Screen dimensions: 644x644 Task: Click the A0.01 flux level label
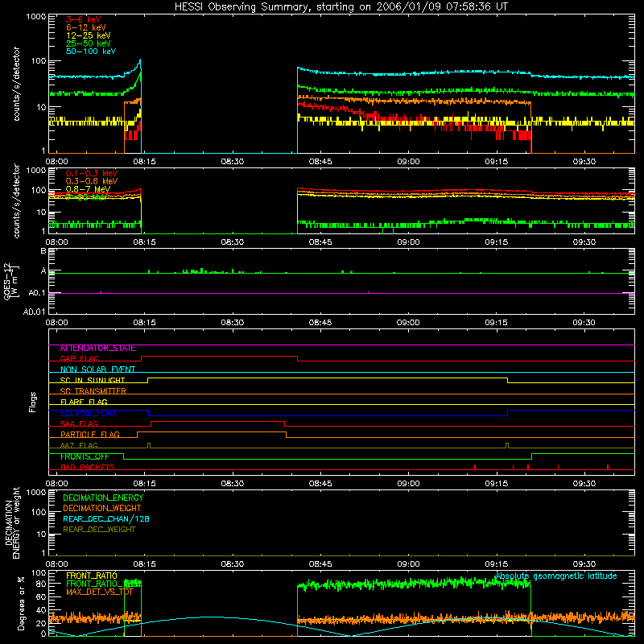tap(35, 312)
